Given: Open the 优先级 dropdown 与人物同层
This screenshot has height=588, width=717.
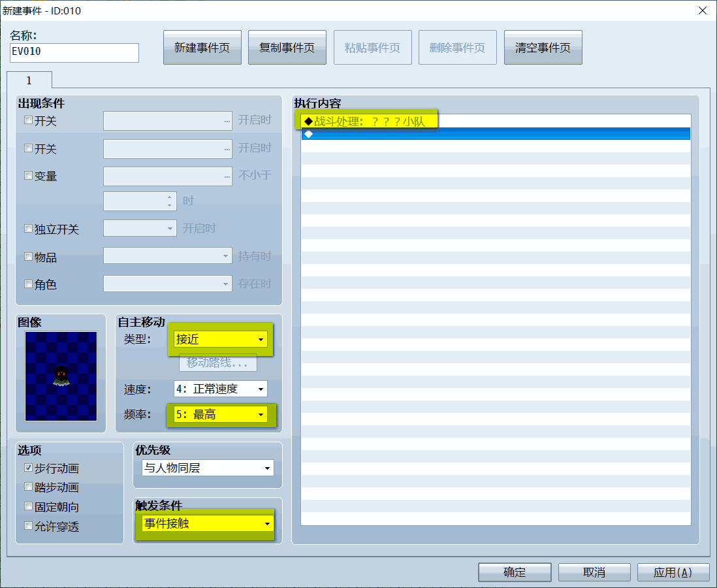Looking at the screenshot, I should (208, 468).
